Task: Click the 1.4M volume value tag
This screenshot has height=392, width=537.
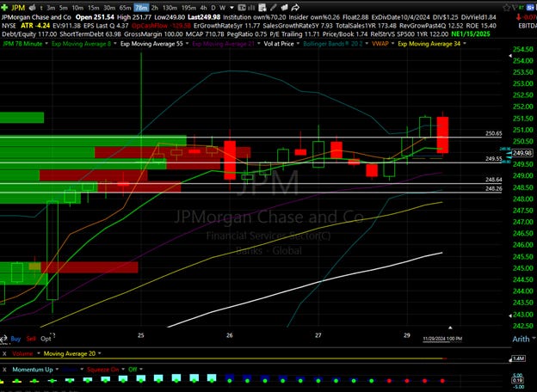Action: click(x=518, y=358)
